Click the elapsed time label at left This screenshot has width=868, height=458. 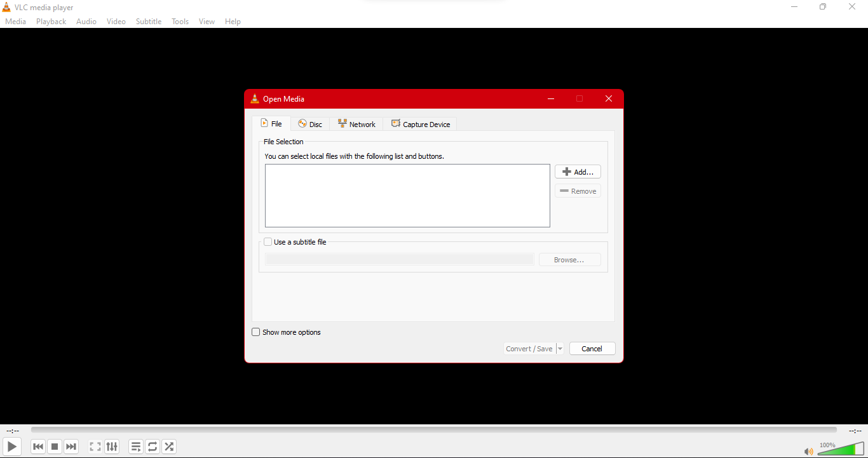pos(13,431)
